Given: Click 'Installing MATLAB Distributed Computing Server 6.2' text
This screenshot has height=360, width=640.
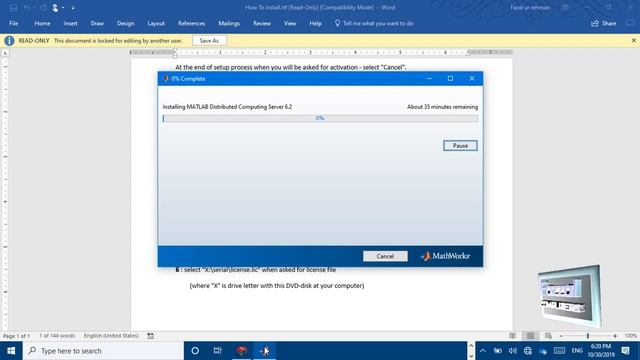Looking at the screenshot, I should (227, 107).
